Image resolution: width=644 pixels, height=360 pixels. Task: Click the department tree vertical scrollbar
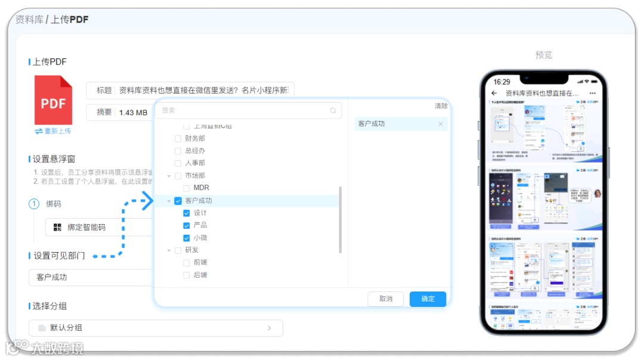(x=340, y=219)
